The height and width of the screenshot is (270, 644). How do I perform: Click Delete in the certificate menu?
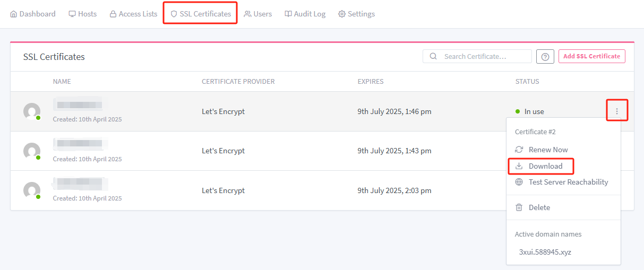539,207
